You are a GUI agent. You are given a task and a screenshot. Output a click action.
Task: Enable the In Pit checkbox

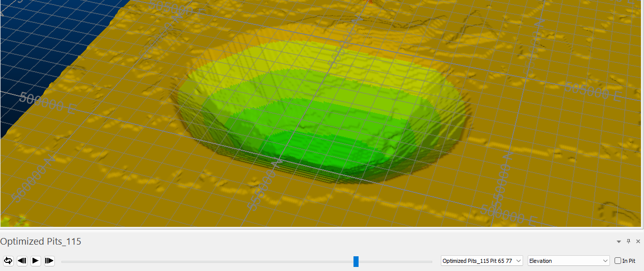pos(618,261)
